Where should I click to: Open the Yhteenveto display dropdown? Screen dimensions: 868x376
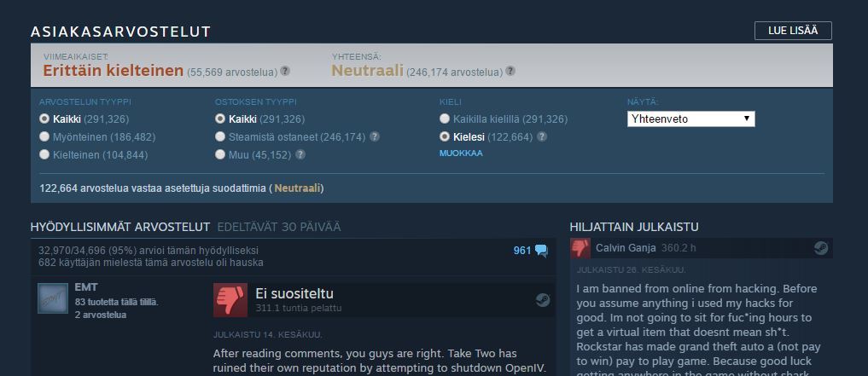coord(690,119)
